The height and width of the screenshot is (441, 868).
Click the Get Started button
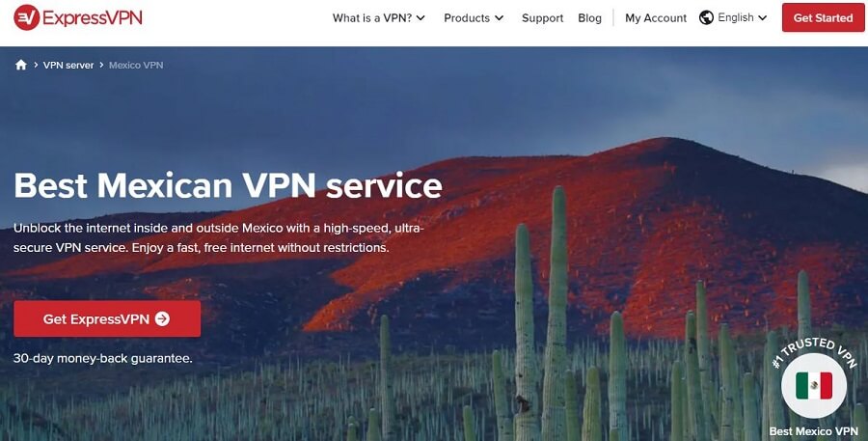pyautogui.click(x=823, y=17)
